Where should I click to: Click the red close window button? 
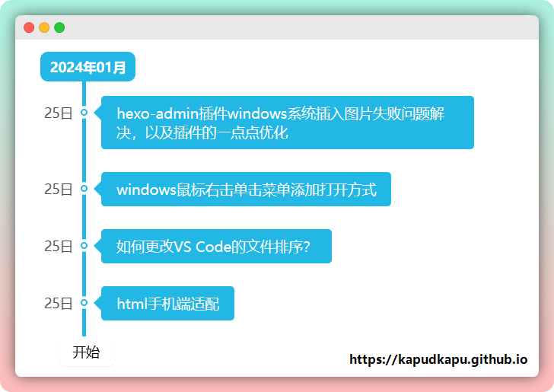point(29,27)
